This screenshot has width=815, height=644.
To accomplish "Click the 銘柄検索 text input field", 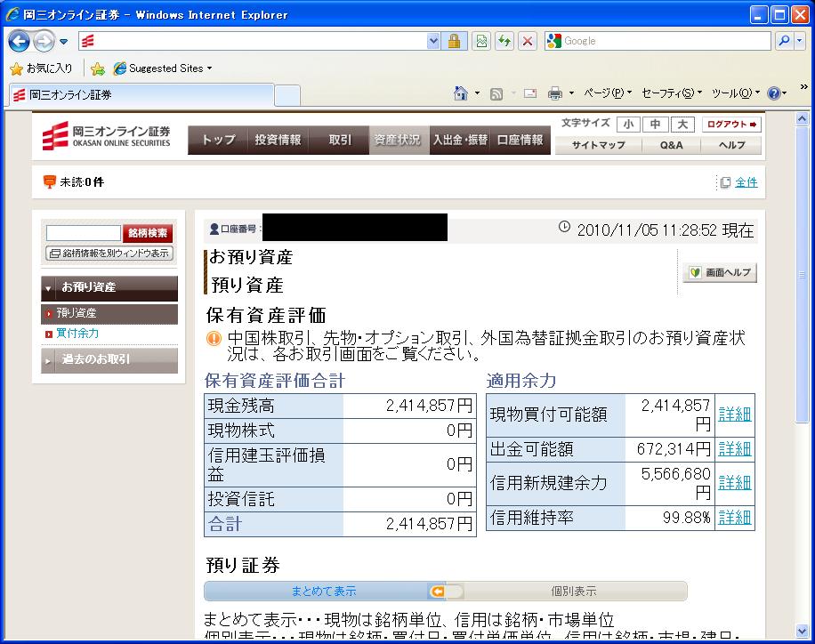I will tap(83, 233).
